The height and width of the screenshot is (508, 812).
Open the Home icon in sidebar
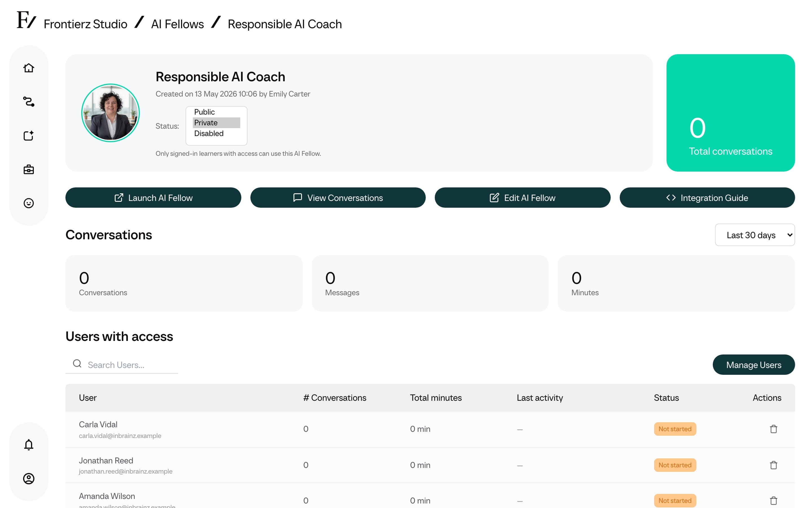click(28, 68)
